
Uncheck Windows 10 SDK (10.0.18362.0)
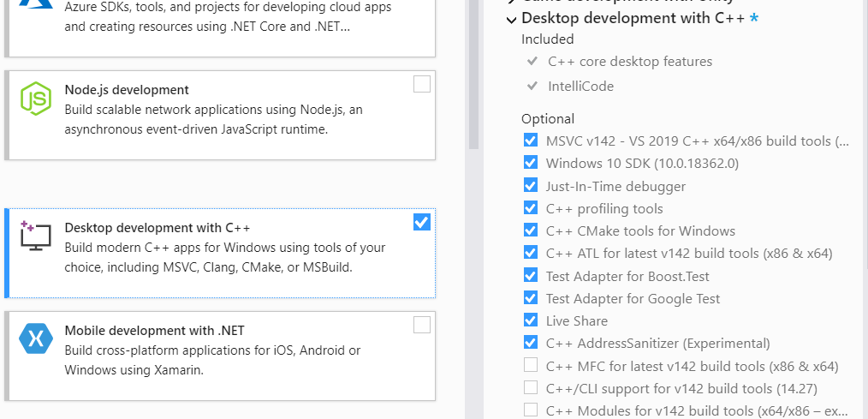point(531,163)
